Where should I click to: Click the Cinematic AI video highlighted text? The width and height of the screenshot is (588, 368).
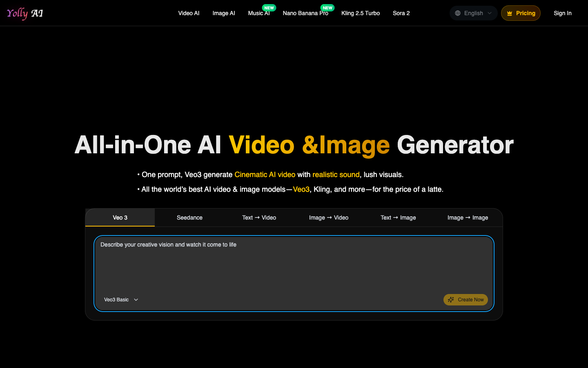(x=265, y=175)
